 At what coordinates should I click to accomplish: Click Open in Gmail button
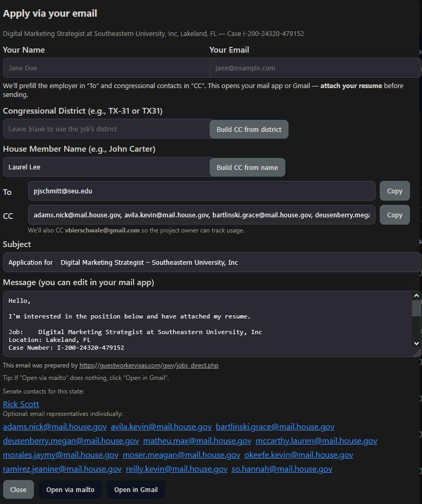(136, 489)
